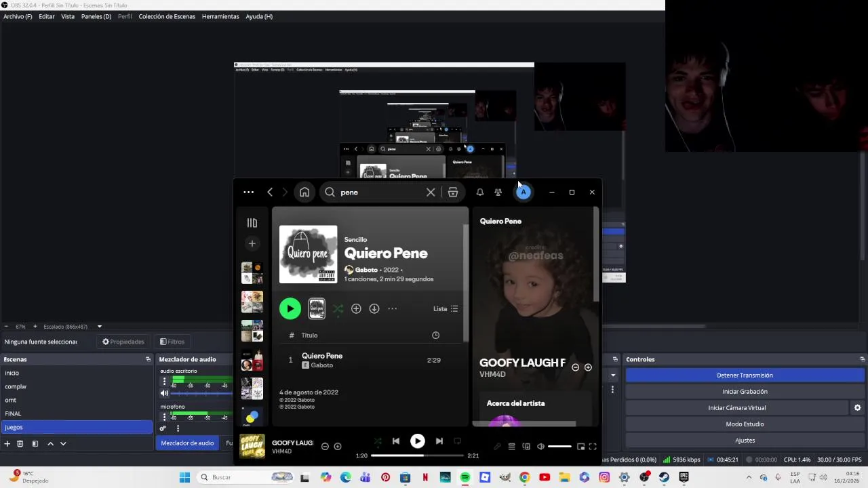Open the preview scaling dropdown Escalado

point(73,327)
